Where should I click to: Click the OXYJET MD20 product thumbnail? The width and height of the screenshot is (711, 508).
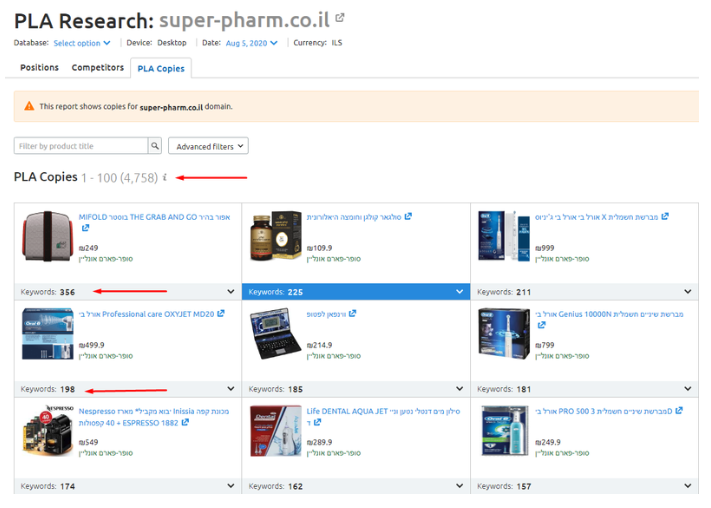click(48, 334)
